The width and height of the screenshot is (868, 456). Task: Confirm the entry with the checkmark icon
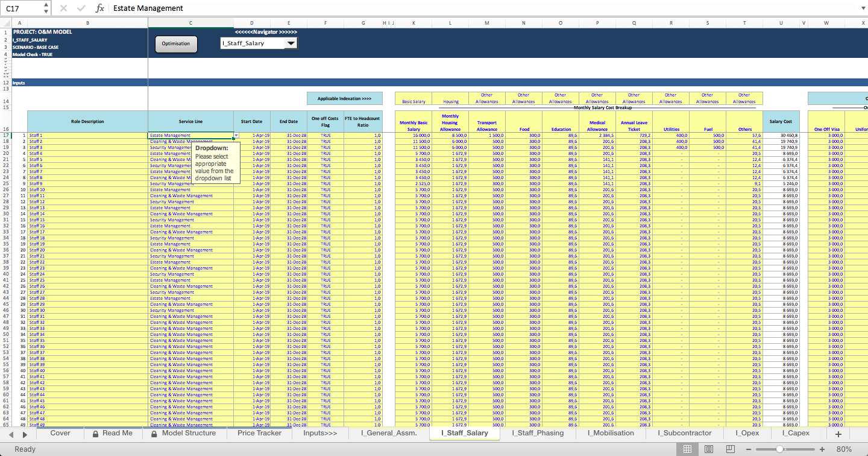click(81, 8)
